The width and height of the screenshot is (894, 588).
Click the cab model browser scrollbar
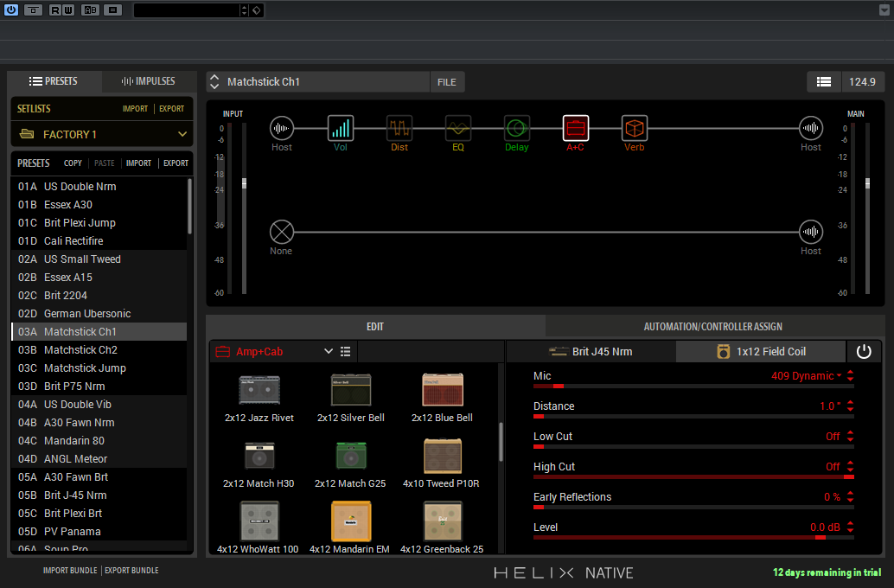click(x=501, y=441)
